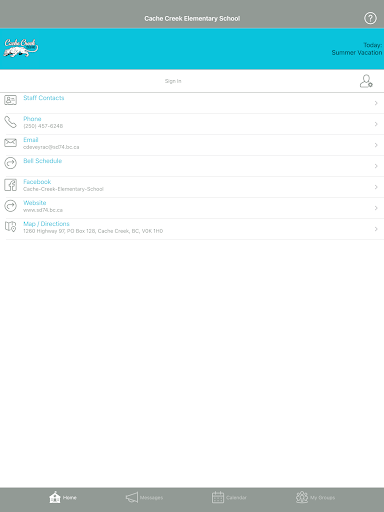Click phone number (250) 457-6248
384x512 pixels.
point(43,126)
